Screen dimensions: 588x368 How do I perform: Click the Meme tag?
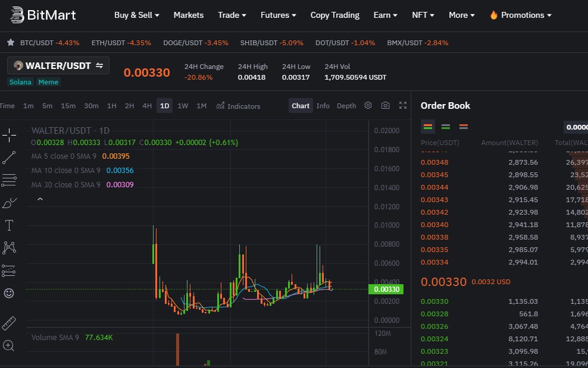pyautogui.click(x=48, y=82)
